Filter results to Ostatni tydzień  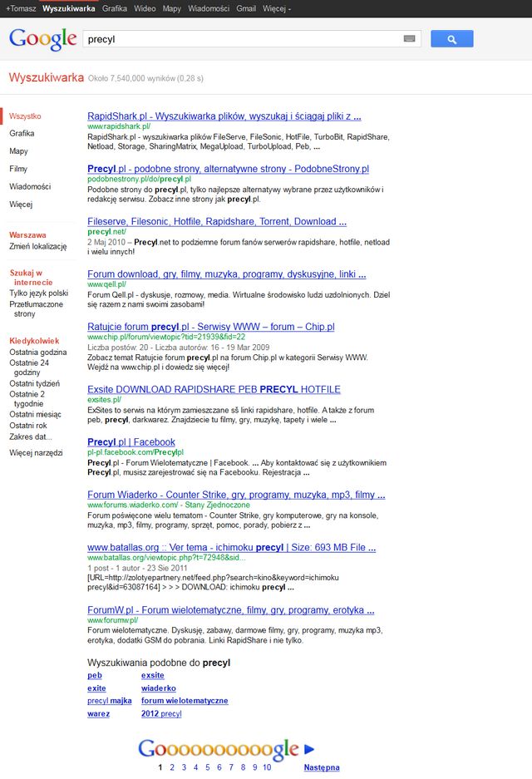[x=34, y=383]
